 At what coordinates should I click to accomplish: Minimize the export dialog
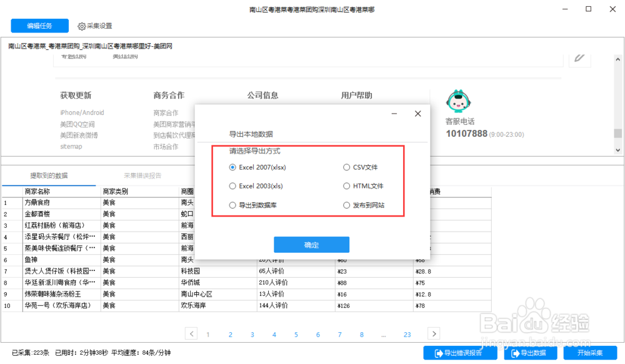point(394,114)
